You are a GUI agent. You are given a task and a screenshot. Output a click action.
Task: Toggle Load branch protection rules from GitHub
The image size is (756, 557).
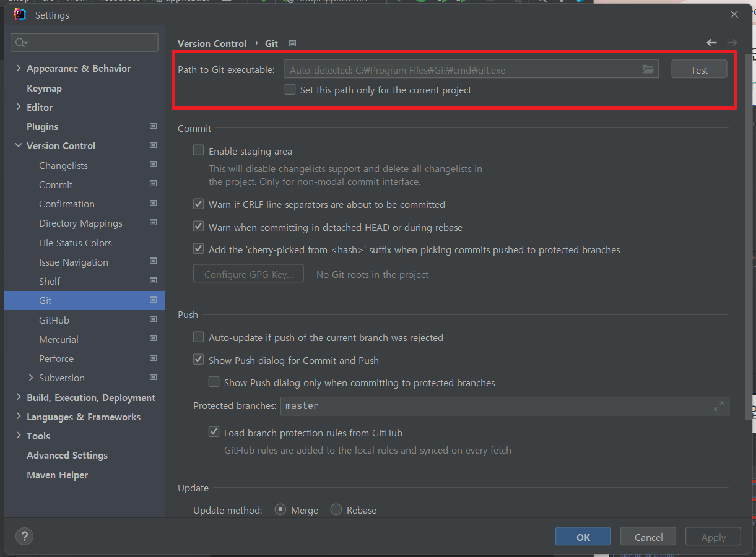tap(214, 432)
